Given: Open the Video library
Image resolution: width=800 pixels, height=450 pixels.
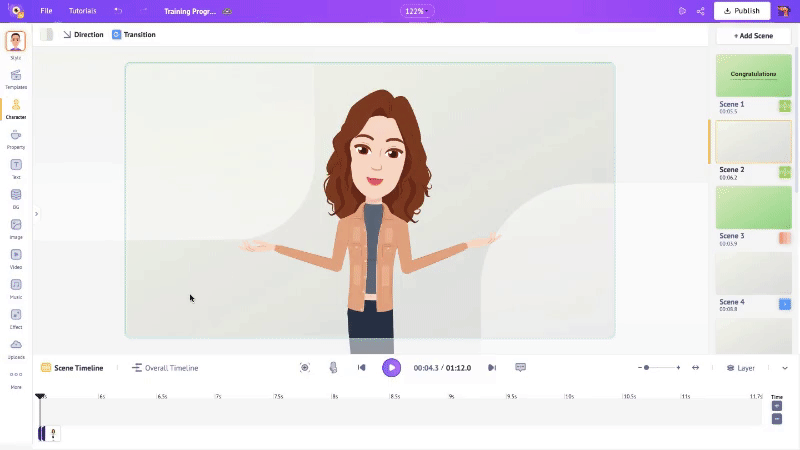Looking at the screenshot, I should (x=16, y=259).
